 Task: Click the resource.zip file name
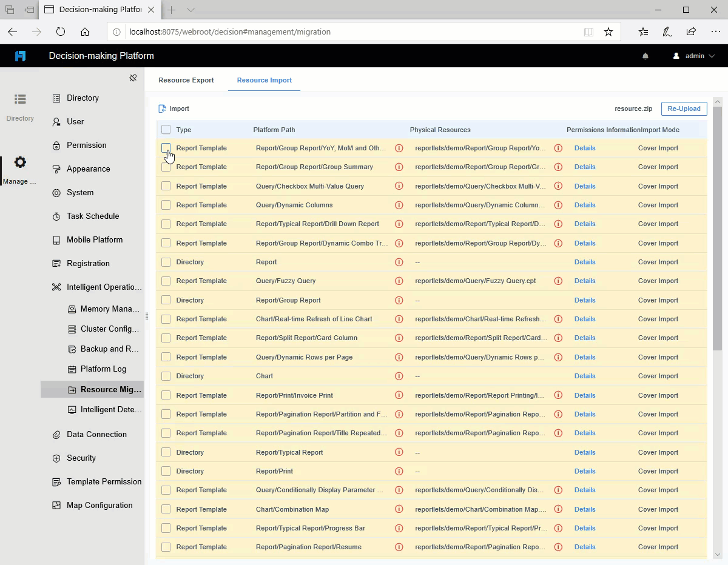633,109
